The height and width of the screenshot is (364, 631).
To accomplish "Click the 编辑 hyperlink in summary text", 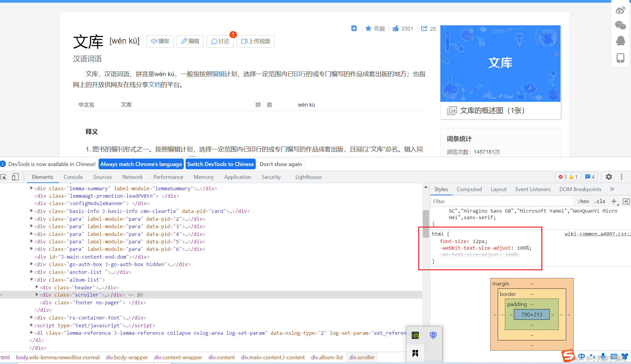I will tap(218, 74).
